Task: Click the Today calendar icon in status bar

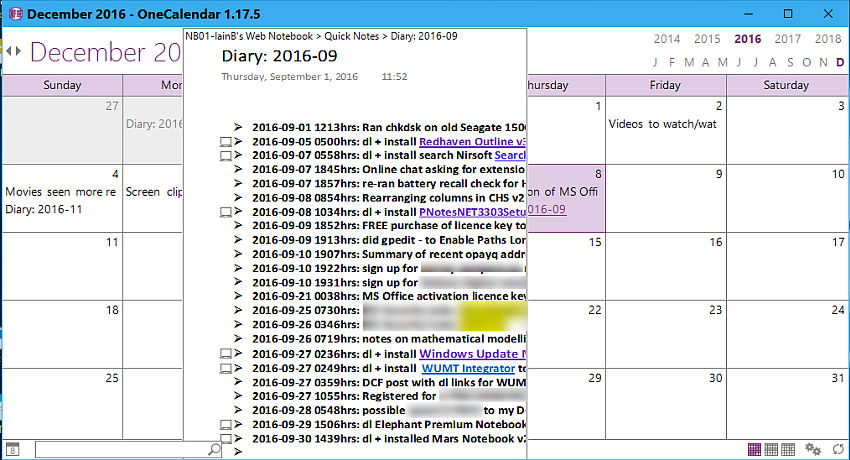Action: (12, 450)
